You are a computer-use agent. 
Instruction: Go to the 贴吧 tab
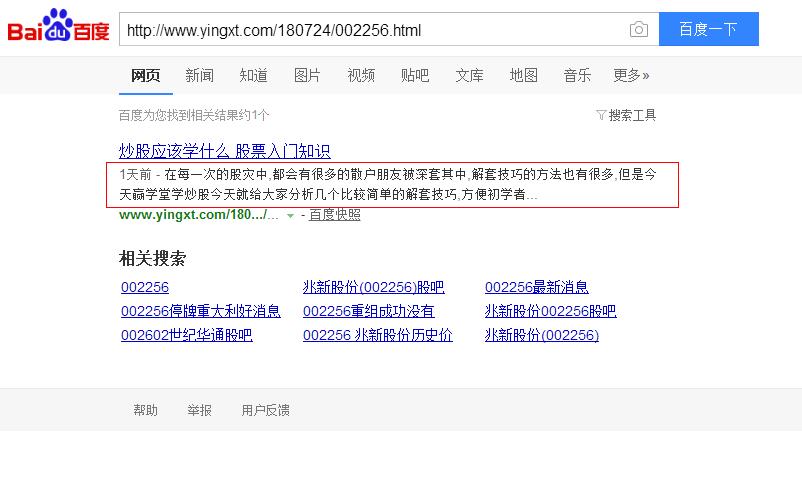[415, 76]
